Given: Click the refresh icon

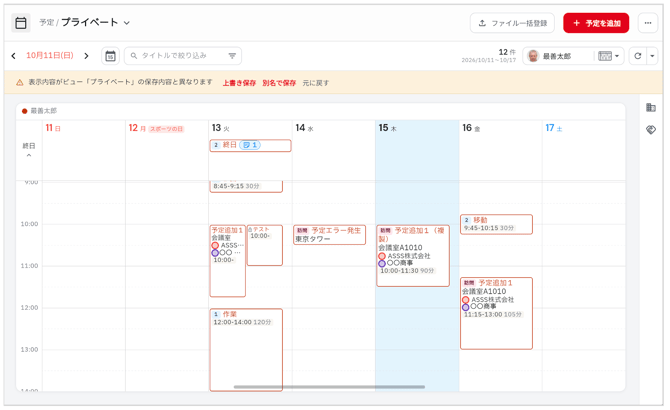Looking at the screenshot, I should (638, 56).
